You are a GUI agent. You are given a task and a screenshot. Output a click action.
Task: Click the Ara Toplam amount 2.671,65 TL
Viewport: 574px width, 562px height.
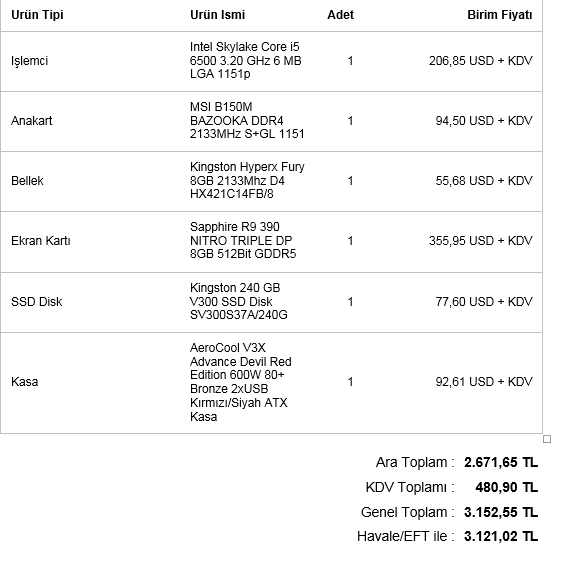[501, 462]
